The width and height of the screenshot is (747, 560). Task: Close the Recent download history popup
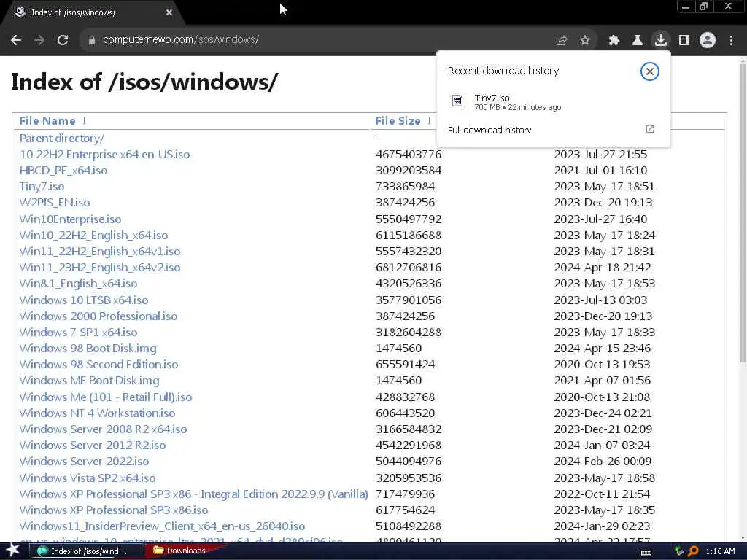(x=649, y=71)
